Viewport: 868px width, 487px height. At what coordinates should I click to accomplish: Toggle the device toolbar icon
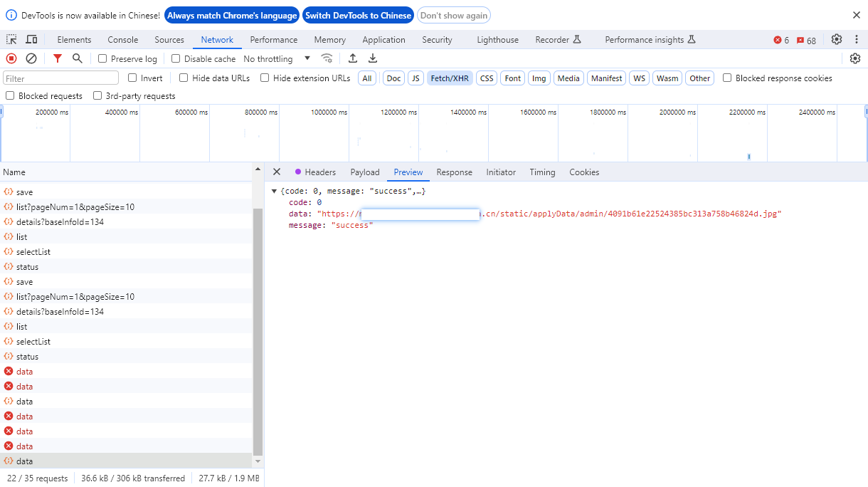(32, 40)
